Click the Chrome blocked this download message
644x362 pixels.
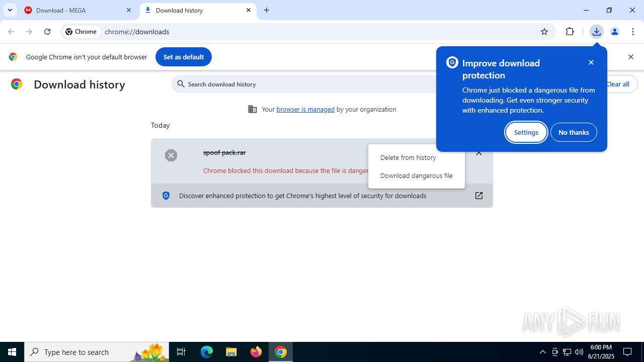tap(286, 170)
